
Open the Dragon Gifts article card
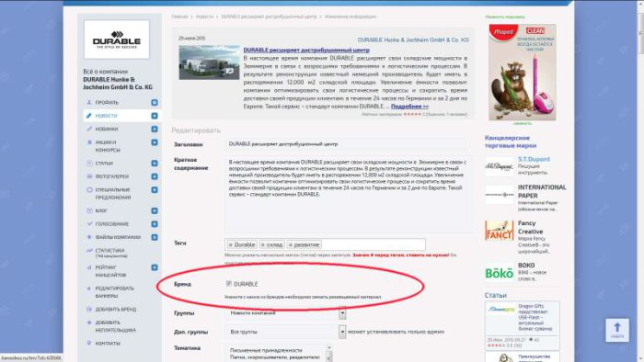522,325
